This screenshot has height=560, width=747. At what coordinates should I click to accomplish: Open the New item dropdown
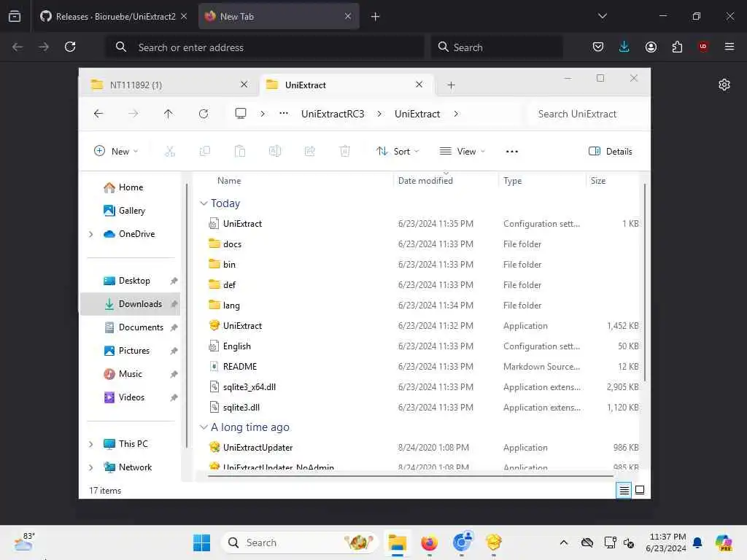pos(116,152)
